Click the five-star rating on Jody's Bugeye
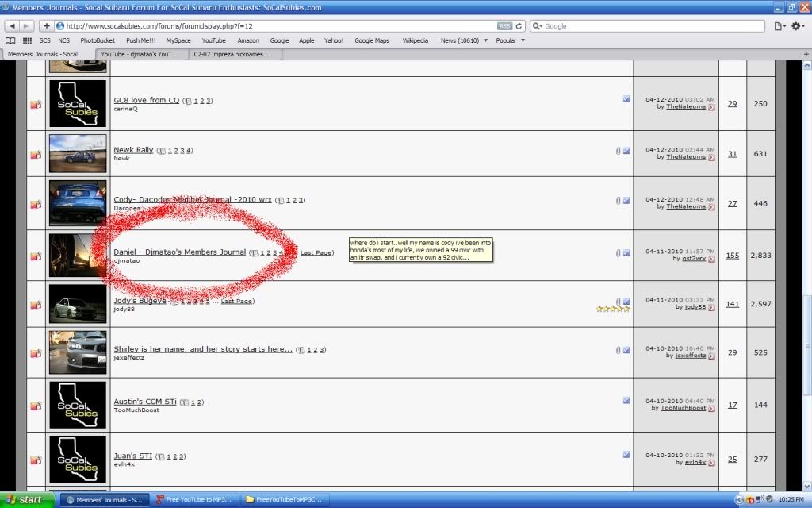The height and width of the screenshot is (508, 812). click(613, 310)
